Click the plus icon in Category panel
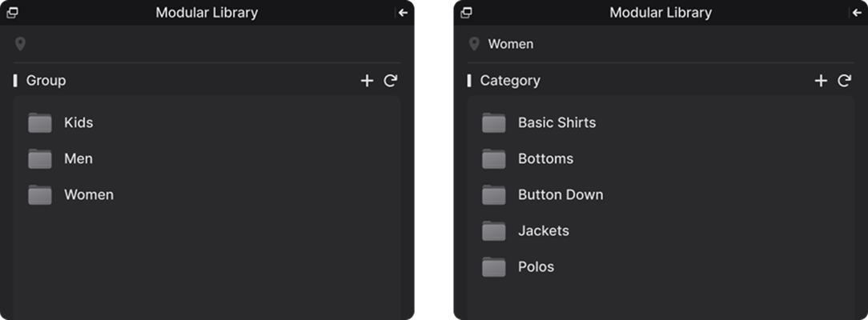Screen dimensions: 868x320 coord(821,81)
